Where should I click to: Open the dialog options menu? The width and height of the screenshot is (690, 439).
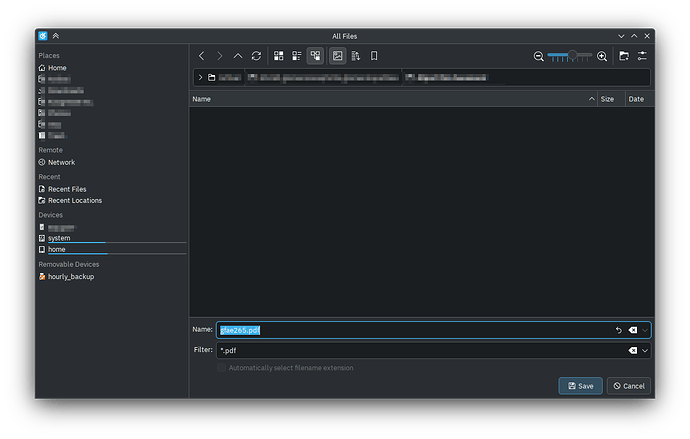[642, 56]
